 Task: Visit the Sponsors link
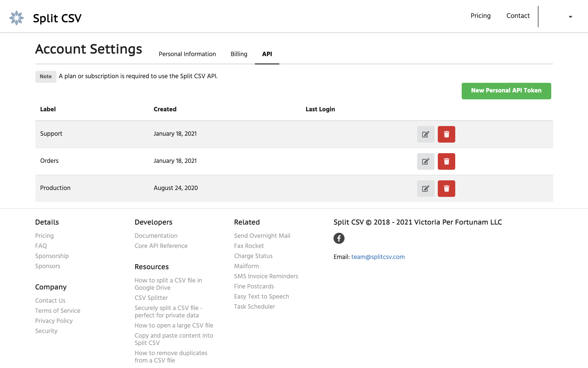47,266
